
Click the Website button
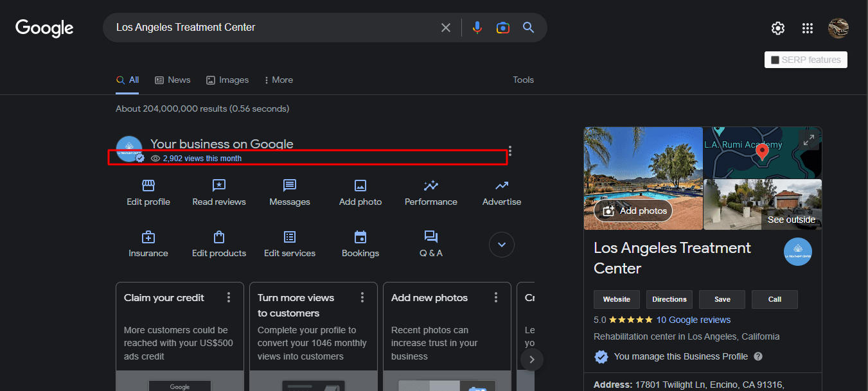pos(617,299)
